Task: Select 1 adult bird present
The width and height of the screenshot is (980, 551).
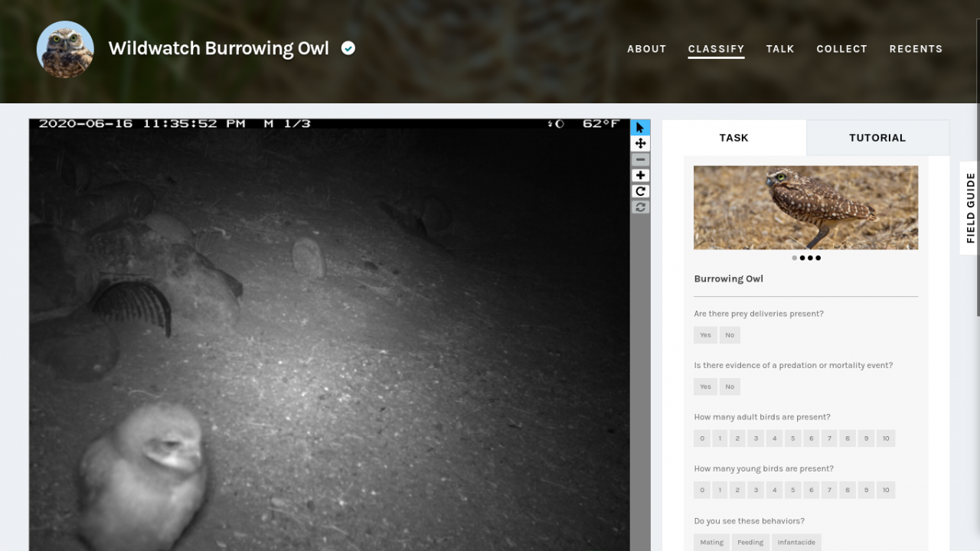Action: click(720, 439)
